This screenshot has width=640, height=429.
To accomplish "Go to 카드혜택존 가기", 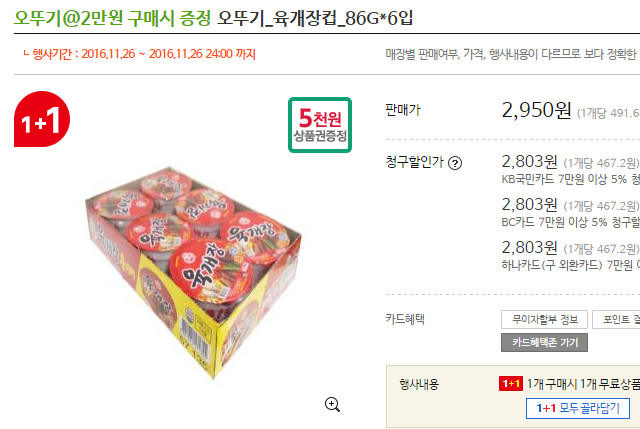I will pyautogui.click(x=544, y=342).
